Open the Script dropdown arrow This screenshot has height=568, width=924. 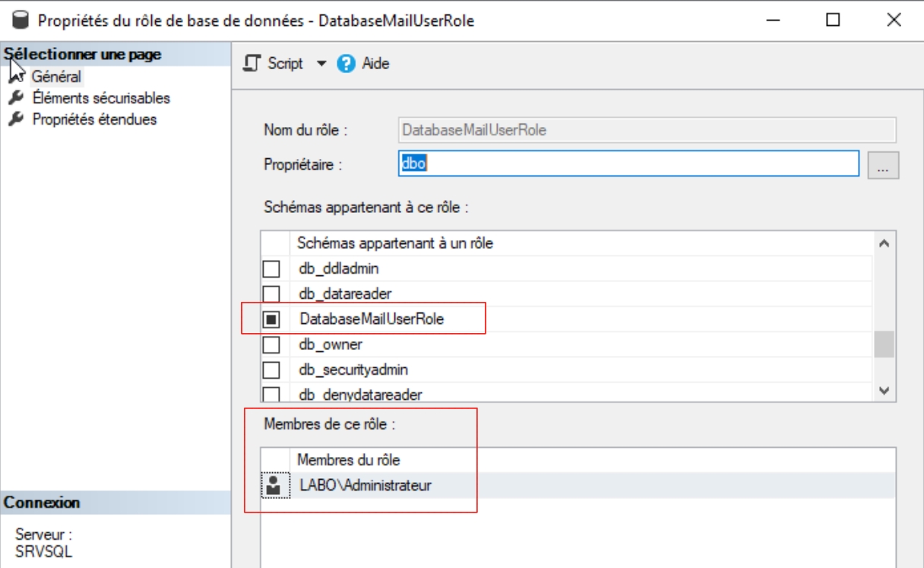321,64
